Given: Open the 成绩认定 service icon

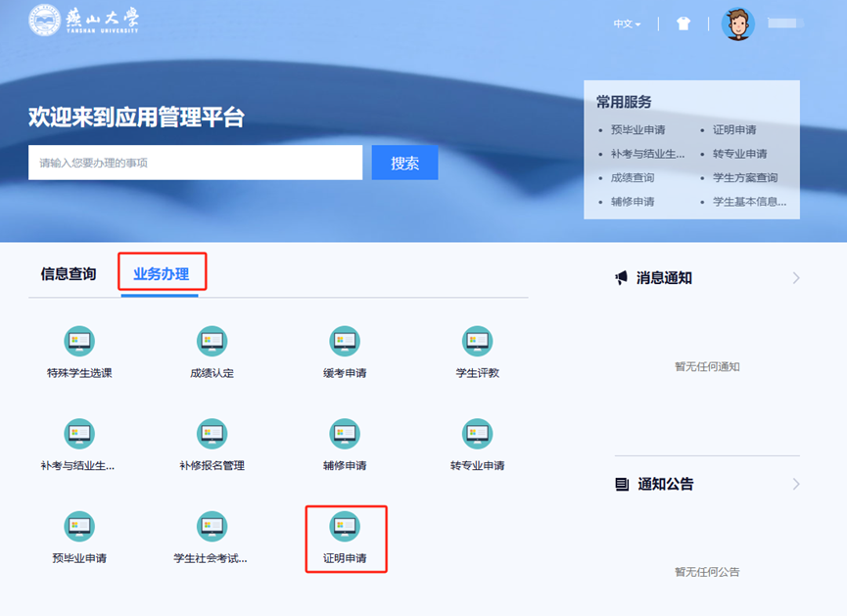Looking at the screenshot, I should 212,342.
